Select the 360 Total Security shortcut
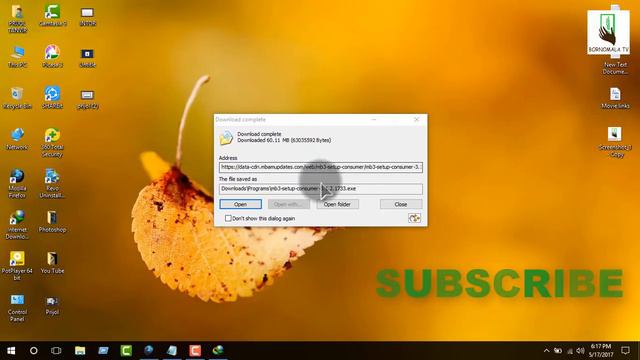The height and width of the screenshot is (360, 640). point(52,143)
